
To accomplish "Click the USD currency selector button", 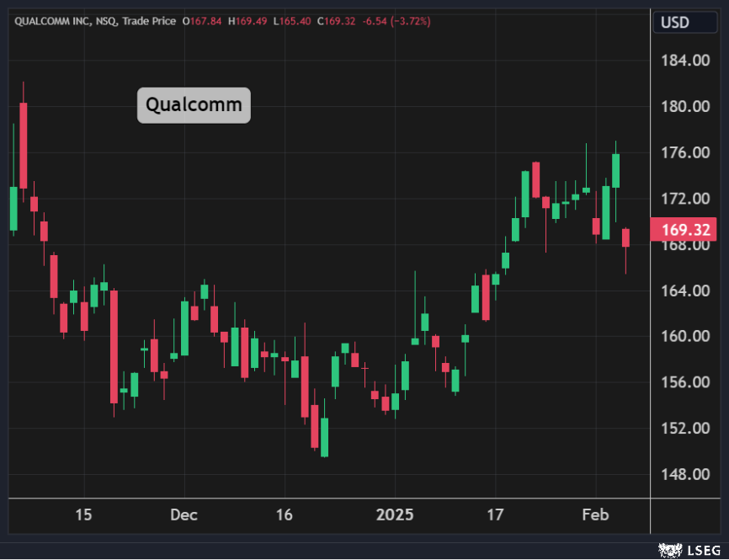I will pyautogui.click(x=685, y=23).
